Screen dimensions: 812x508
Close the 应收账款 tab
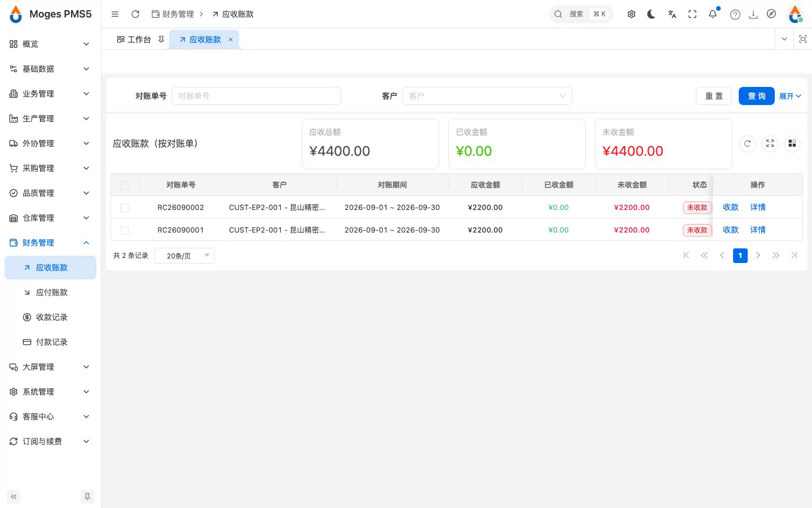[231, 40]
